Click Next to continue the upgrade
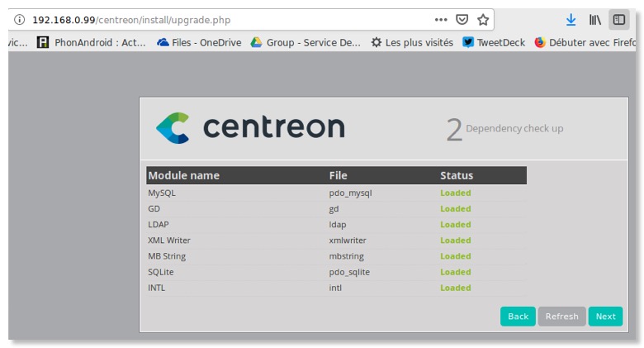This screenshot has height=348, width=644. tap(605, 317)
